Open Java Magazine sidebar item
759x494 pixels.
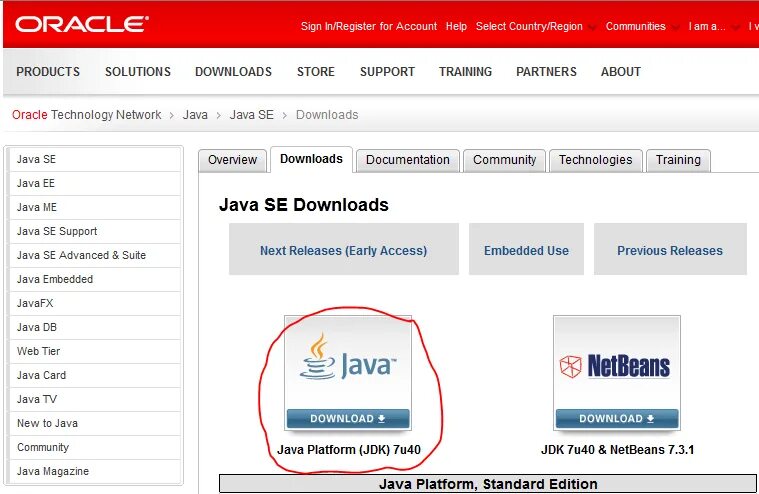[x=95, y=471]
